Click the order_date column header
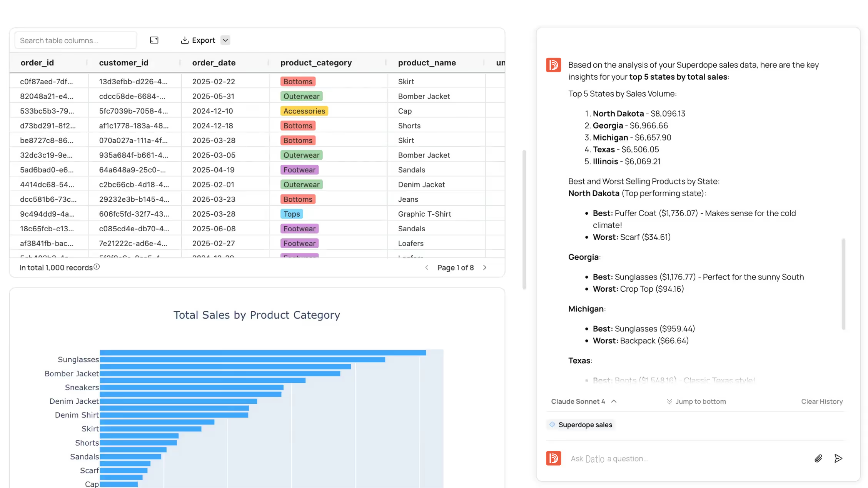This screenshot has height=488, width=868. (214, 63)
